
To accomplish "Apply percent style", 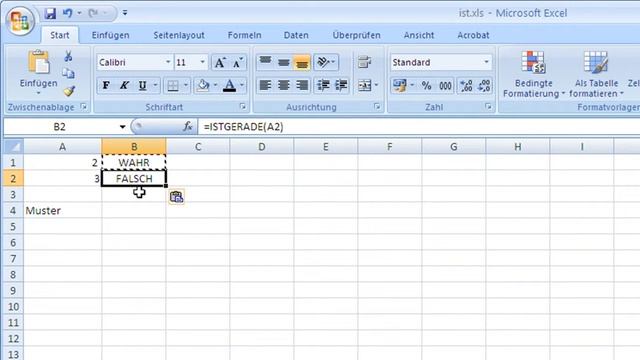I will [x=427, y=85].
